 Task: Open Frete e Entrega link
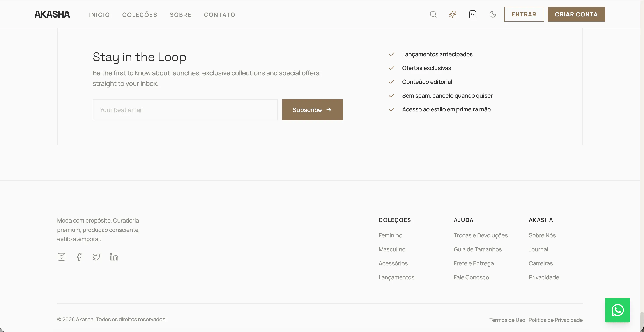tap(474, 263)
